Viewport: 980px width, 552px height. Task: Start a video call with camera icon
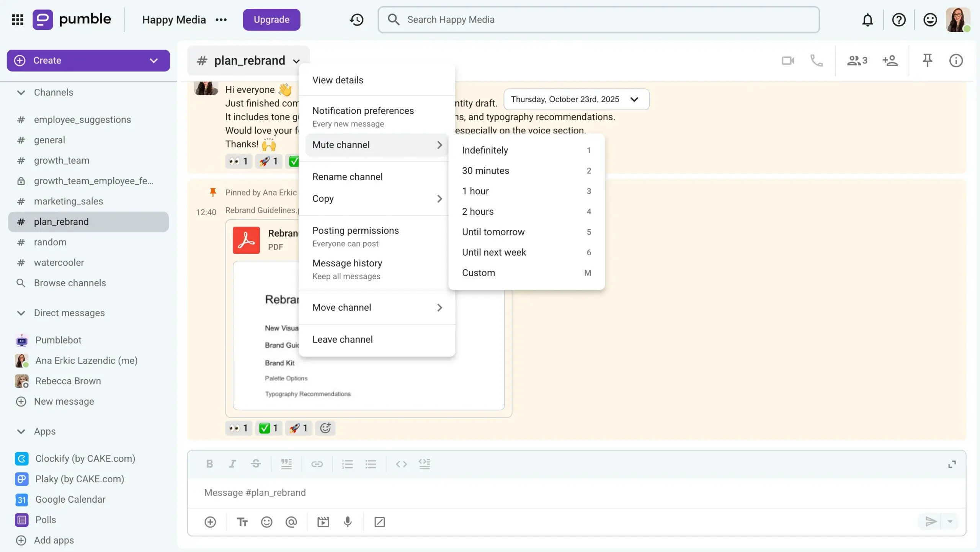(788, 60)
